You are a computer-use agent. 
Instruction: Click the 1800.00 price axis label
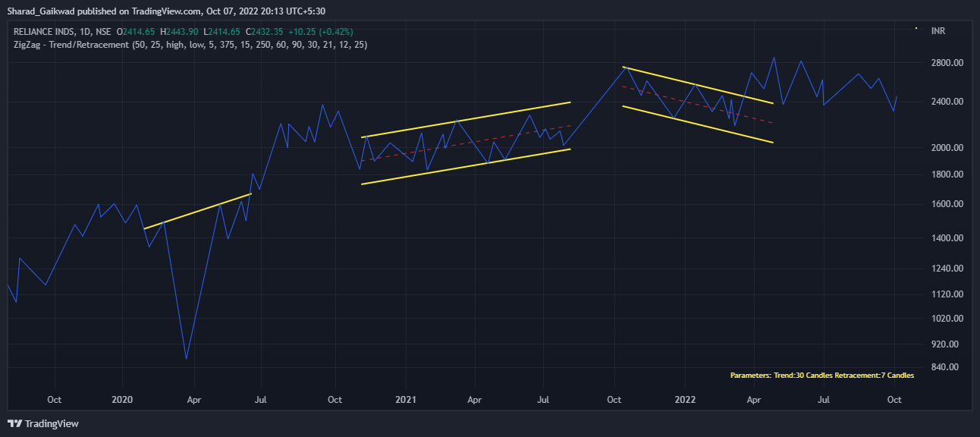(947, 174)
